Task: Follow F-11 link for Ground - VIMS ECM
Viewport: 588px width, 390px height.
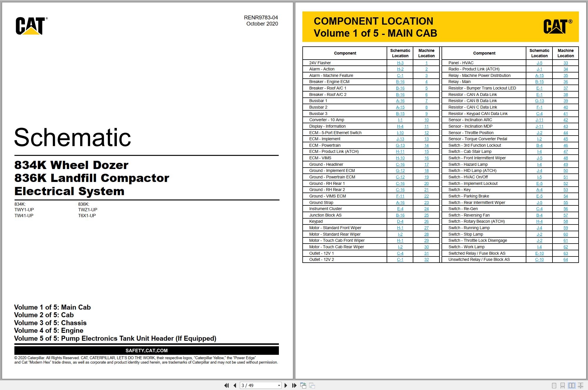Action: click(x=400, y=196)
